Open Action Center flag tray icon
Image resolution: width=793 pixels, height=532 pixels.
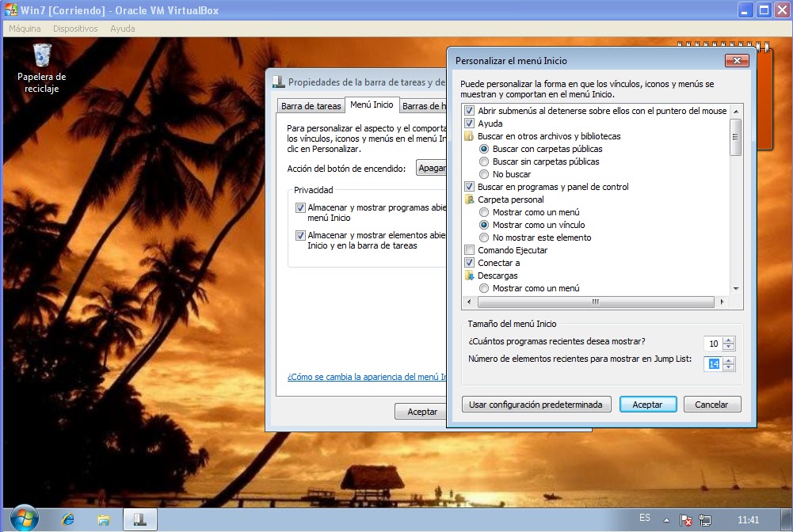click(686, 520)
